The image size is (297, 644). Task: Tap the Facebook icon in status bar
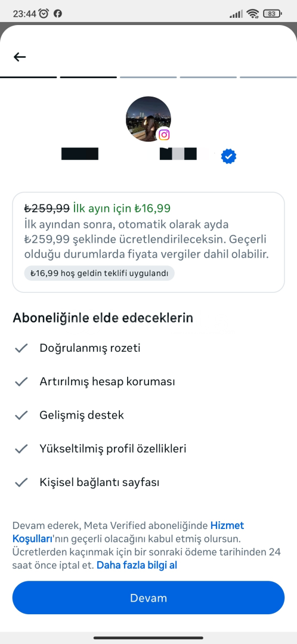tap(58, 14)
